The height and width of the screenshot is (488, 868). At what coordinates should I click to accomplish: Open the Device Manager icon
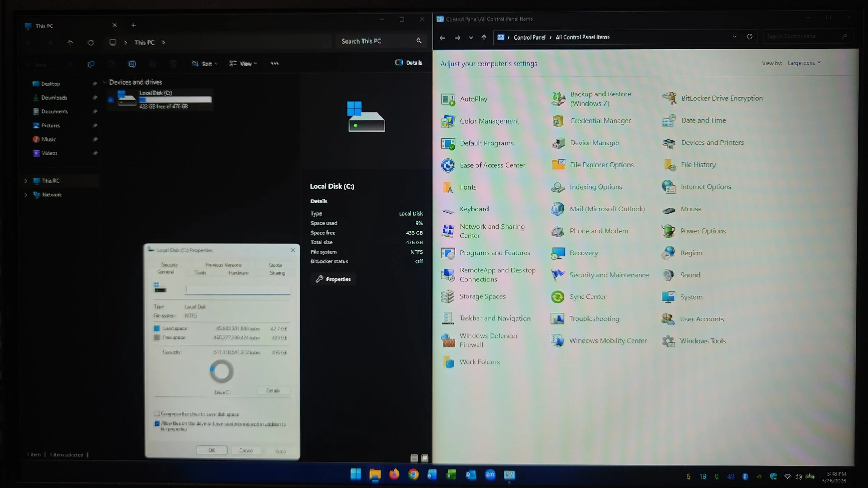point(558,143)
